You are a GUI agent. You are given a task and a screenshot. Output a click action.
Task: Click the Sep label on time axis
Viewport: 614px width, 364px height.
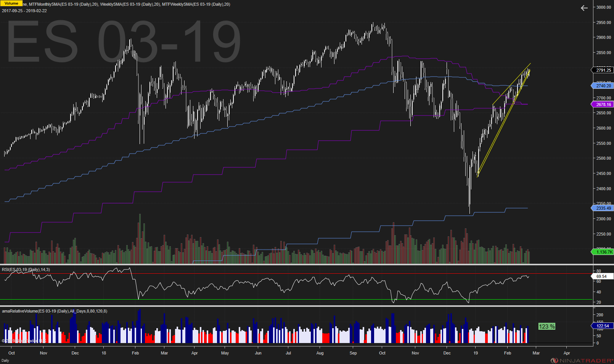click(x=353, y=353)
